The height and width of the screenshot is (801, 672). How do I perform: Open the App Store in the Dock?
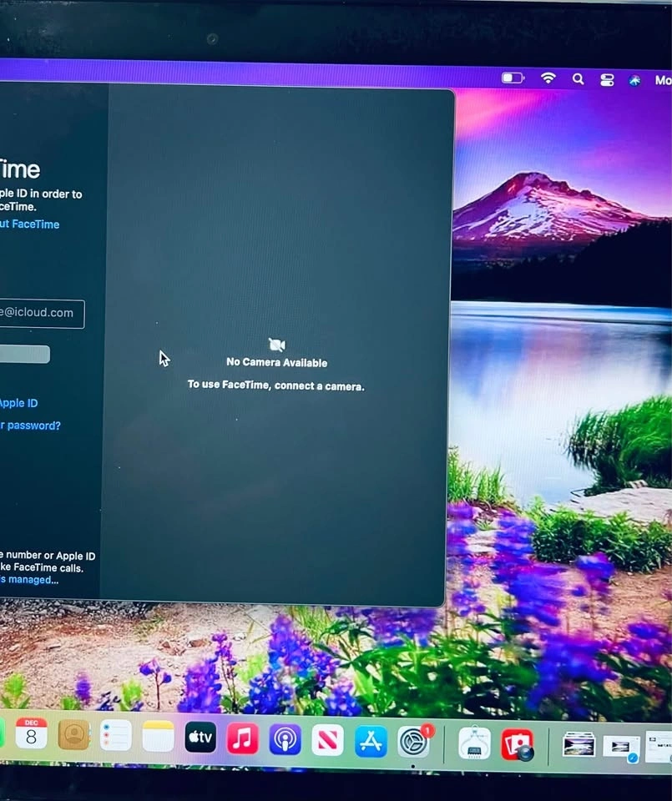coord(371,741)
